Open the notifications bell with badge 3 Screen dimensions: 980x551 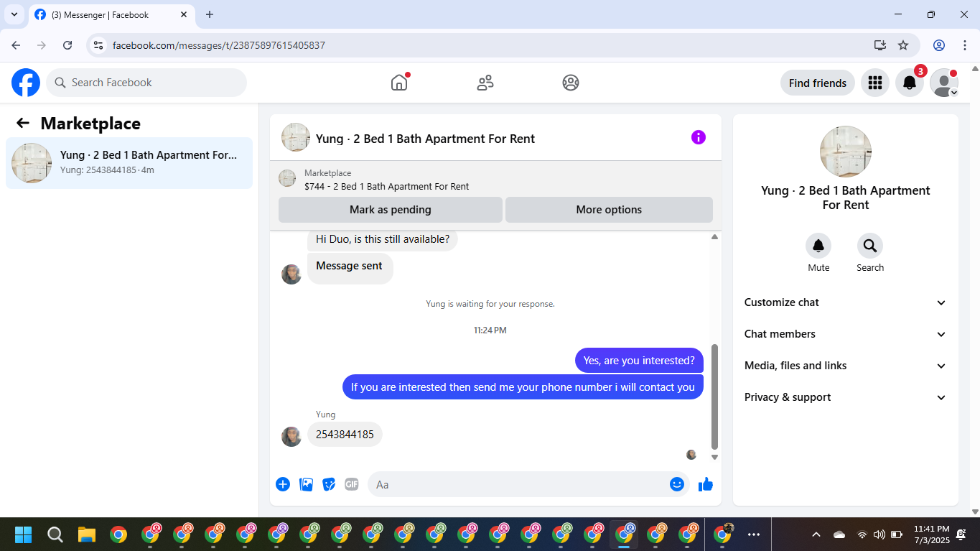tap(910, 83)
